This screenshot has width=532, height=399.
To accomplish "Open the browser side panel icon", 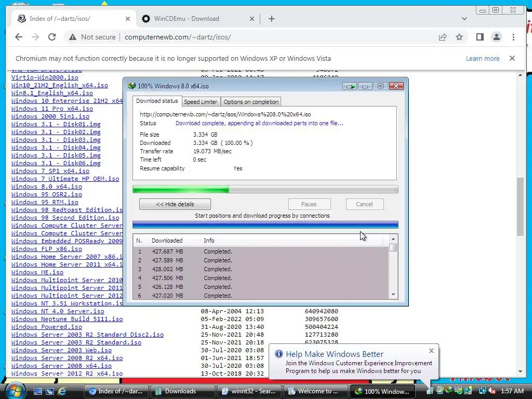I will click(x=480, y=37).
